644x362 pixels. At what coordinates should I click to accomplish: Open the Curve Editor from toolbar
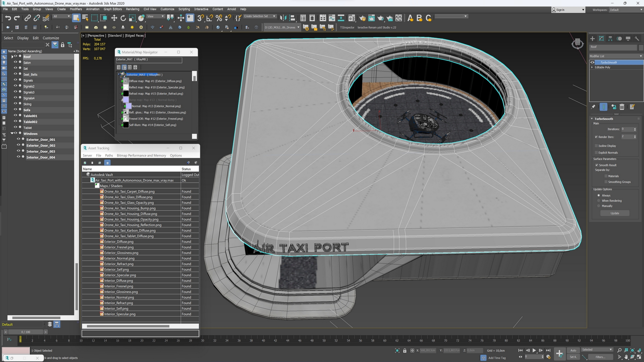[332, 18]
